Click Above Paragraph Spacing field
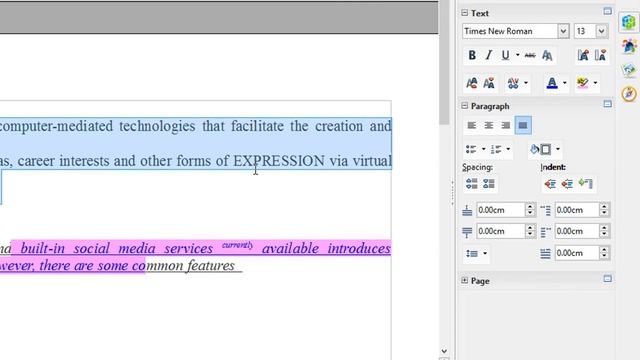Screen dimensions: 640x360 500,210
